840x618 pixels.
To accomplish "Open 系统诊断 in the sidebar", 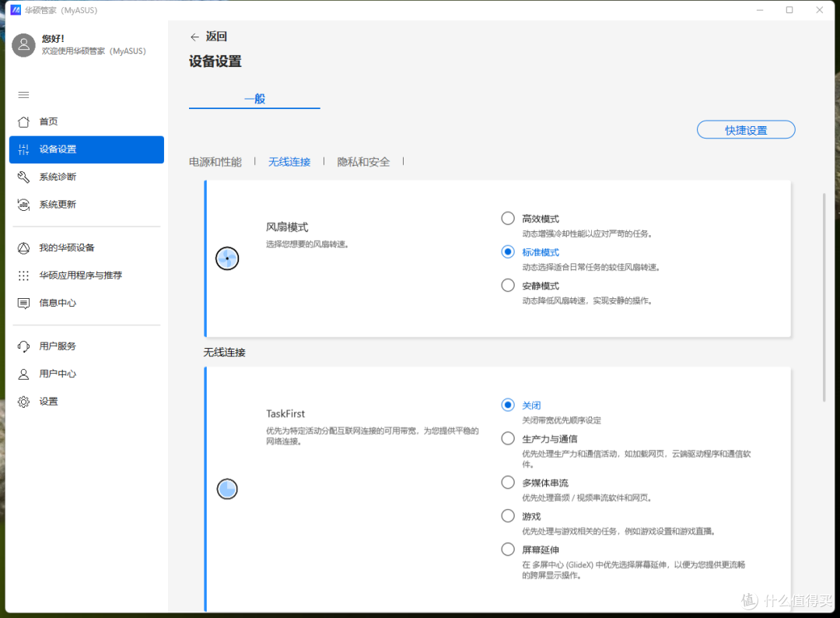I will point(86,177).
